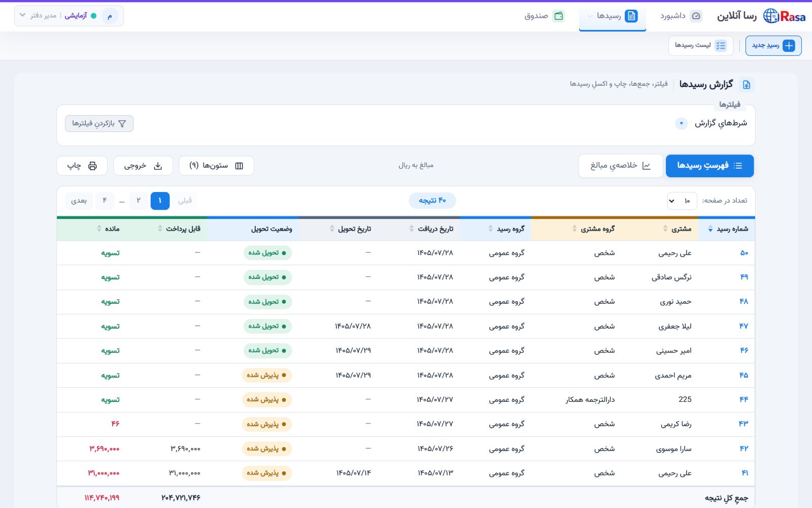812x508 pixels.
Task: Open the رسیدها receipts menu tab
Action: (613, 16)
